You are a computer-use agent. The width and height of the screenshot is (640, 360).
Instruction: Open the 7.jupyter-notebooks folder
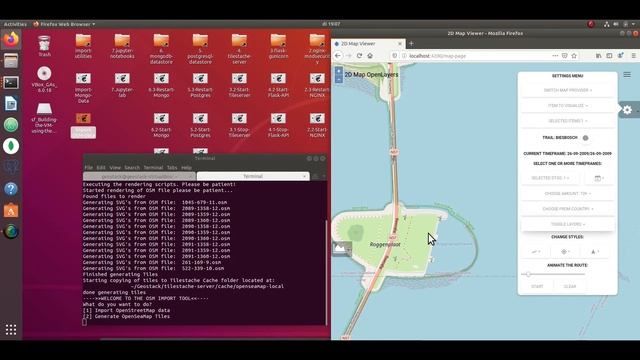tap(122, 47)
